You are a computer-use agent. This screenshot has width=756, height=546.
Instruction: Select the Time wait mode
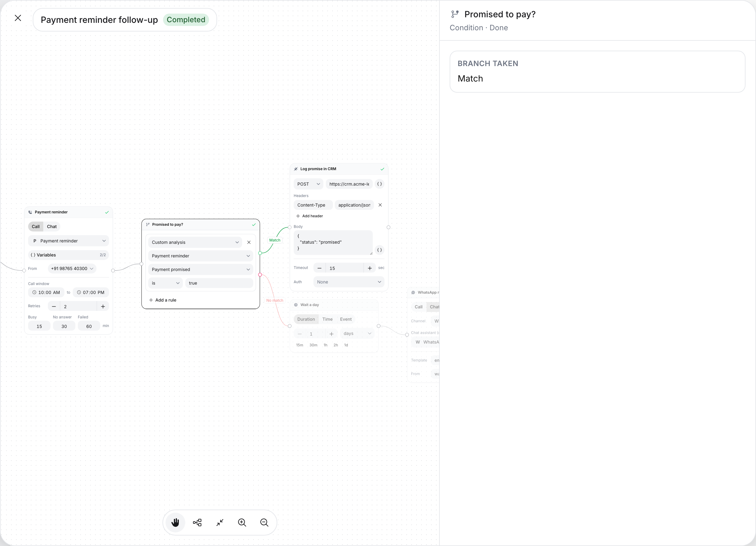pos(327,319)
